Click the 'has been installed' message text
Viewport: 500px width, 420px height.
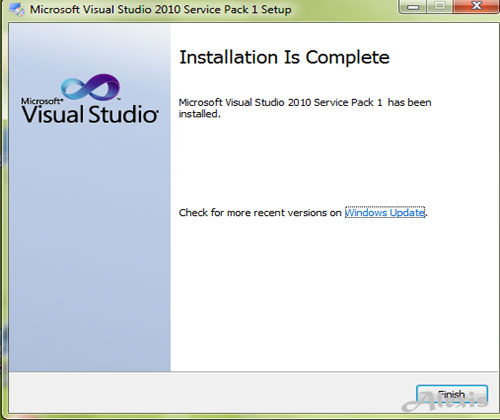click(305, 108)
